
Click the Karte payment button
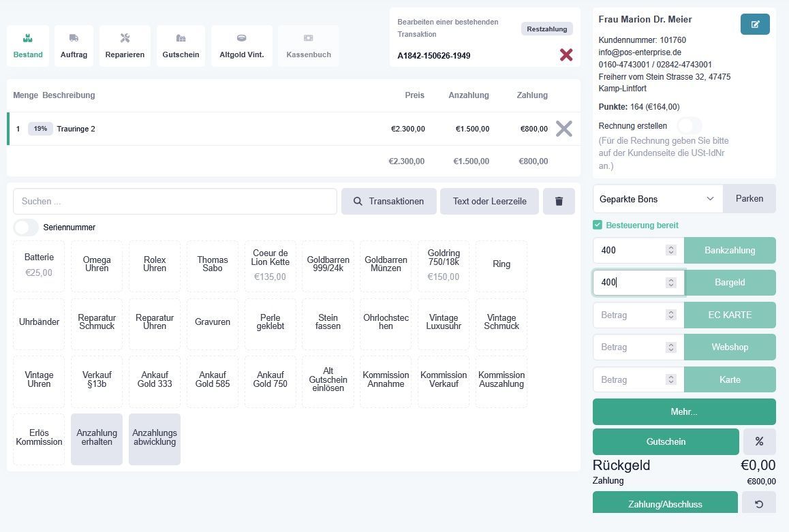pos(730,379)
